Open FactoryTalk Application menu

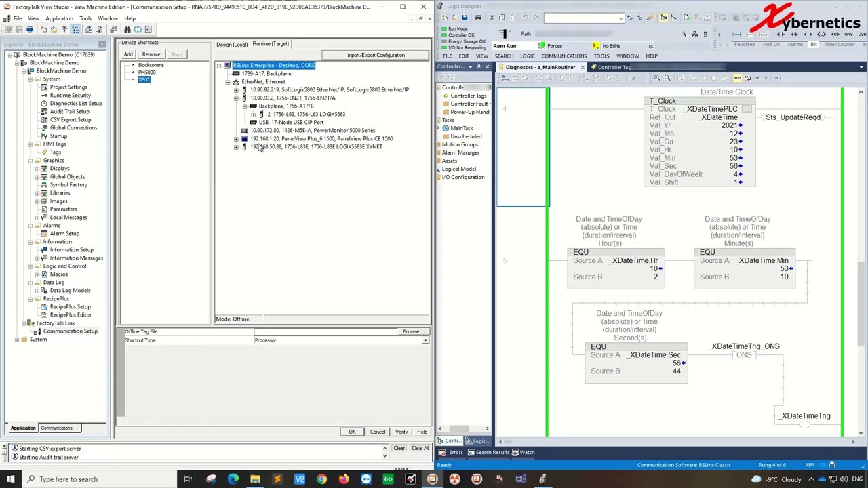pyautogui.click(x=59, y=18)
